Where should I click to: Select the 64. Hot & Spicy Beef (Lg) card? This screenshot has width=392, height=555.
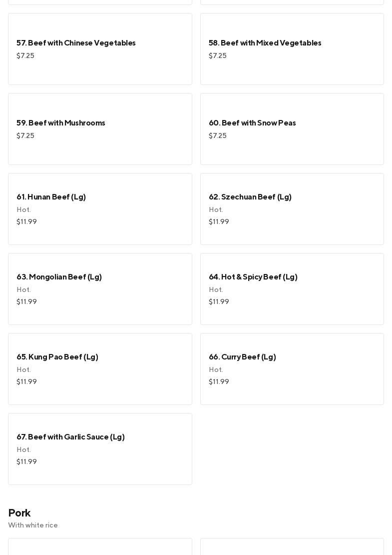[x=292, y=289]
